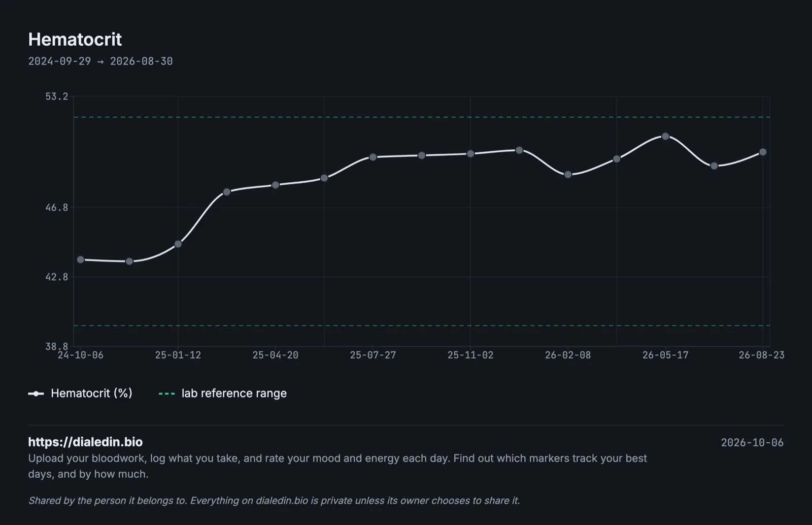Click the Hematocrit (%) legend marker icon
This screenshot has height=525, width=812.
tap(36, 393)
